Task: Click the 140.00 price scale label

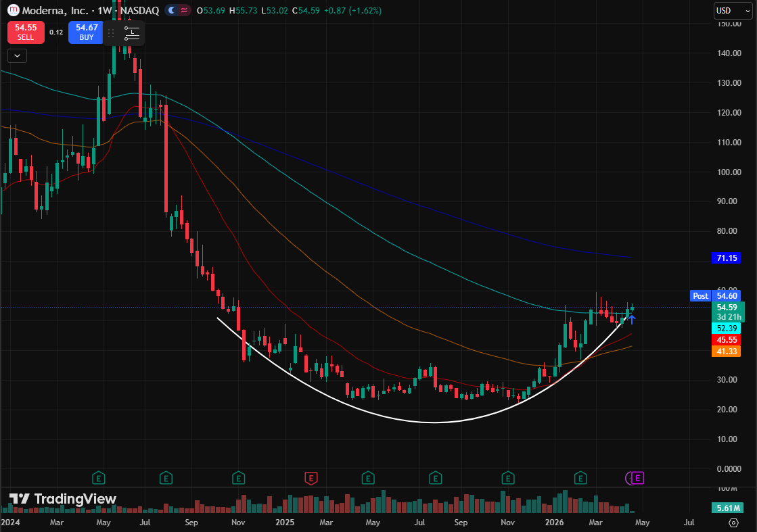Action: tap(729, 53)
